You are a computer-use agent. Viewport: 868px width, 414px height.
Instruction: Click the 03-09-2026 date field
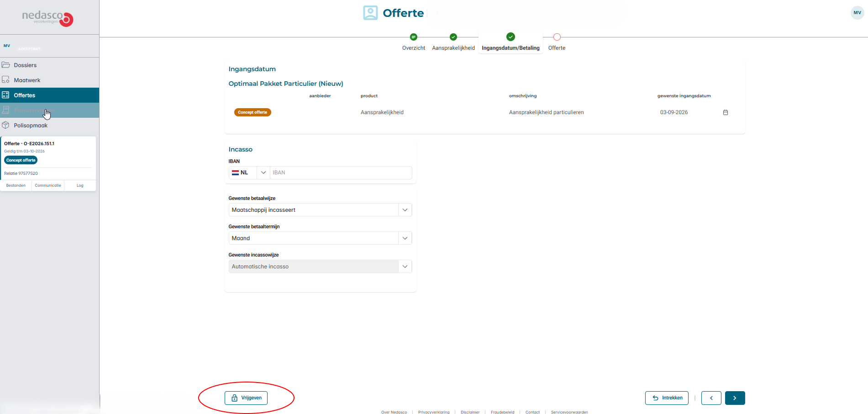674,112
